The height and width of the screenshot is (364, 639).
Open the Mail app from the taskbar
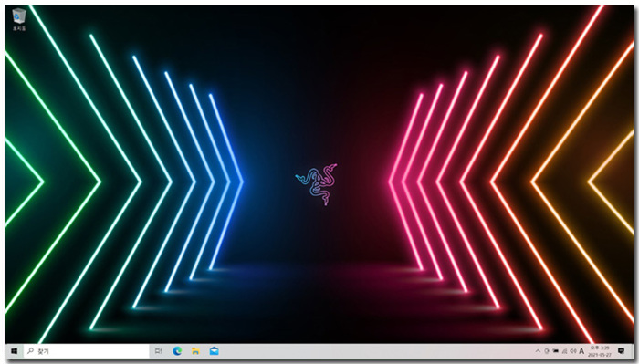pos(214,351)
